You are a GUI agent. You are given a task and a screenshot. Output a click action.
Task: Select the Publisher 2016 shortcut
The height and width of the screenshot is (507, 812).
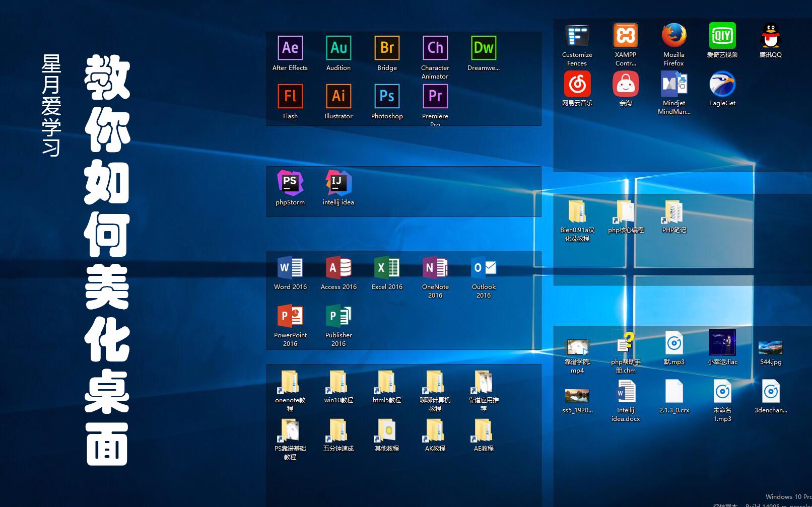339,316
